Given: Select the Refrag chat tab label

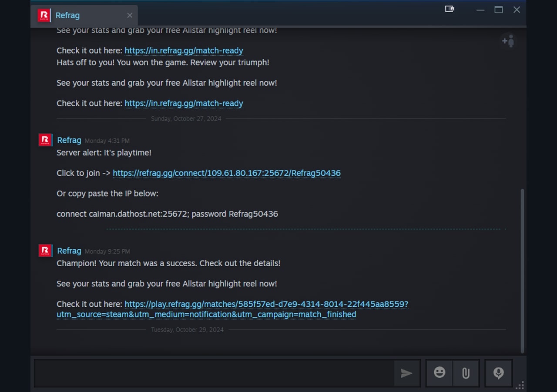Looking at the screenshot, I should pos(67,15).
